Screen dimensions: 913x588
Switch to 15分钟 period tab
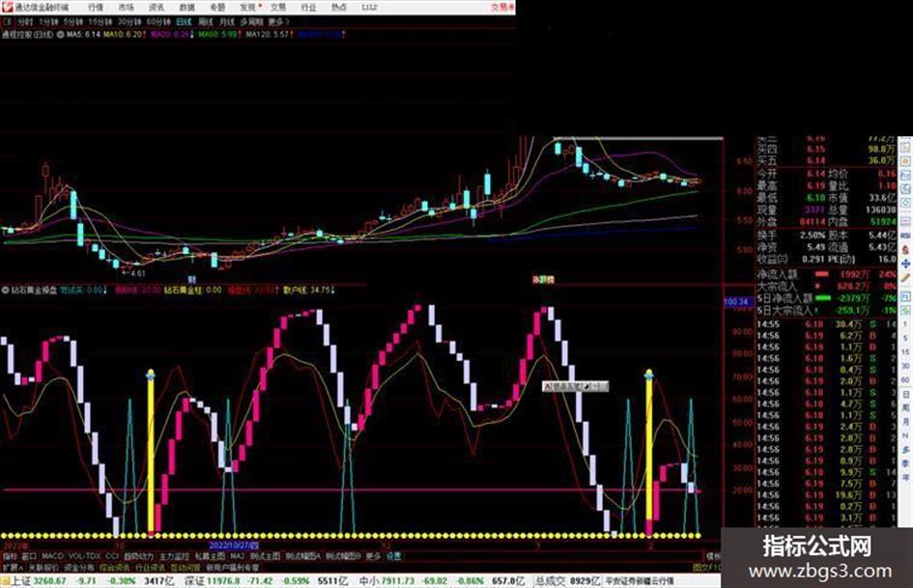click(x=100, y=22)
